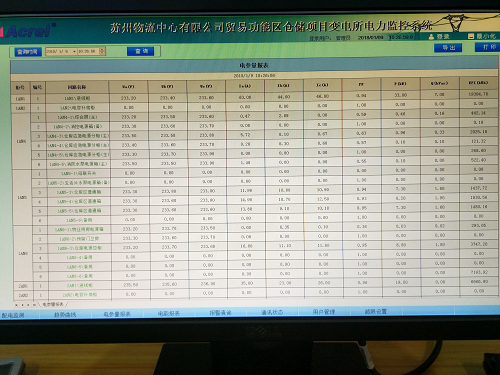Click the 打印 print button

click(x=487, y=47)
